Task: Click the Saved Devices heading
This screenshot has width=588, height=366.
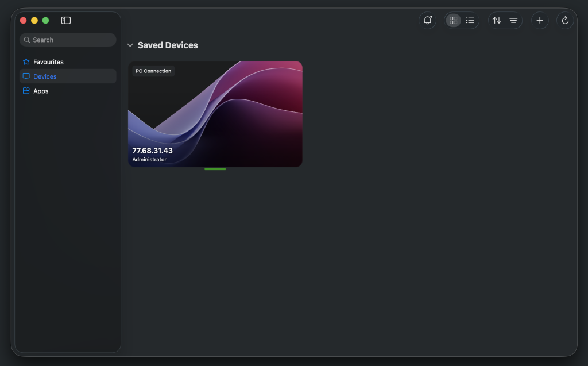Action: (168, 45)
